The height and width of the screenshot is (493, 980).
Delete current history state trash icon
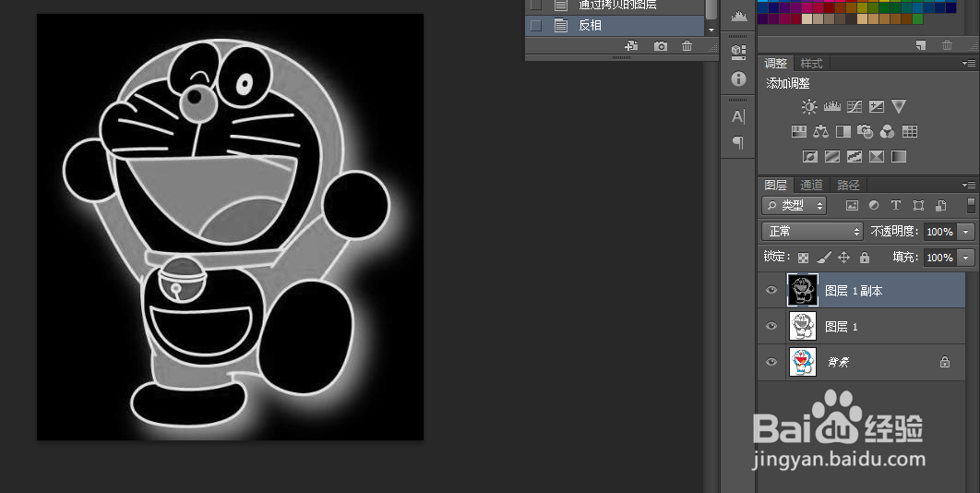point(687,45)
